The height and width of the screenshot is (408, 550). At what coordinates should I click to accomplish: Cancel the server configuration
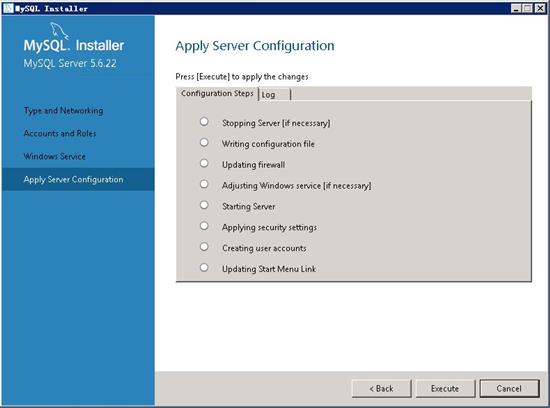click(x=509, y=388)
